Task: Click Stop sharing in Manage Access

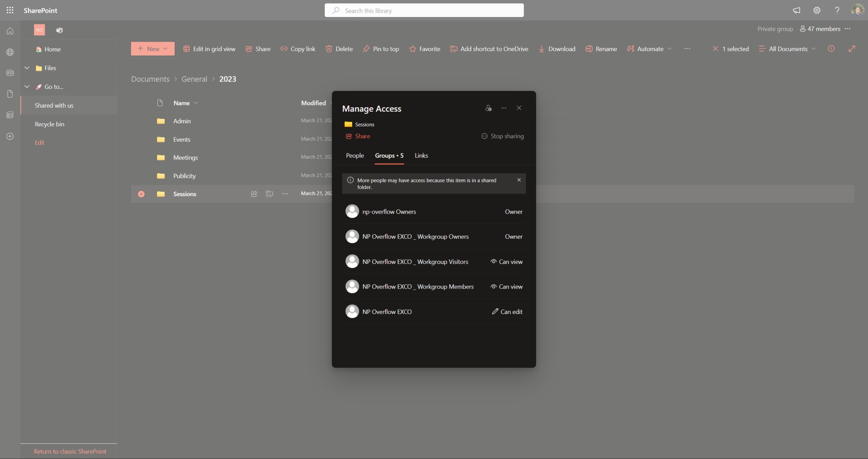Action: coord(502,136)
